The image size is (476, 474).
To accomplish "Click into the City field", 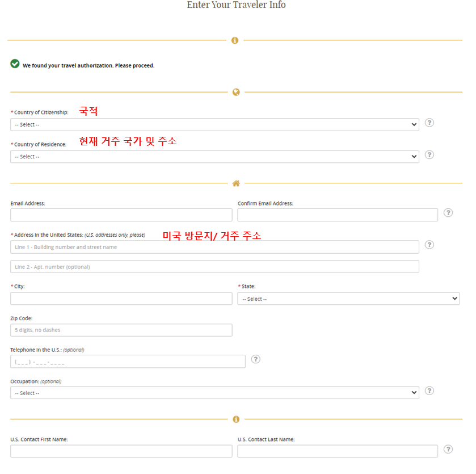I will coord(121,299).
